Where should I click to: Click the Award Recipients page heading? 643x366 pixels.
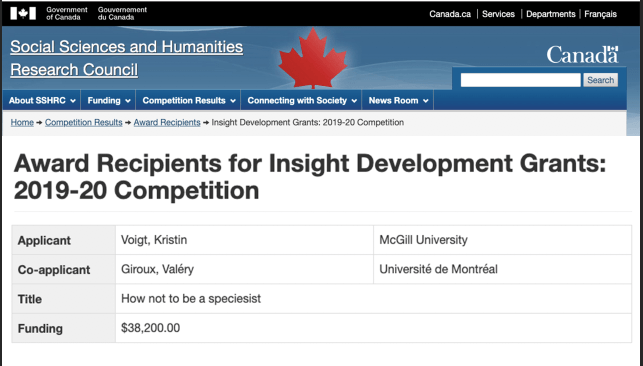310,177
